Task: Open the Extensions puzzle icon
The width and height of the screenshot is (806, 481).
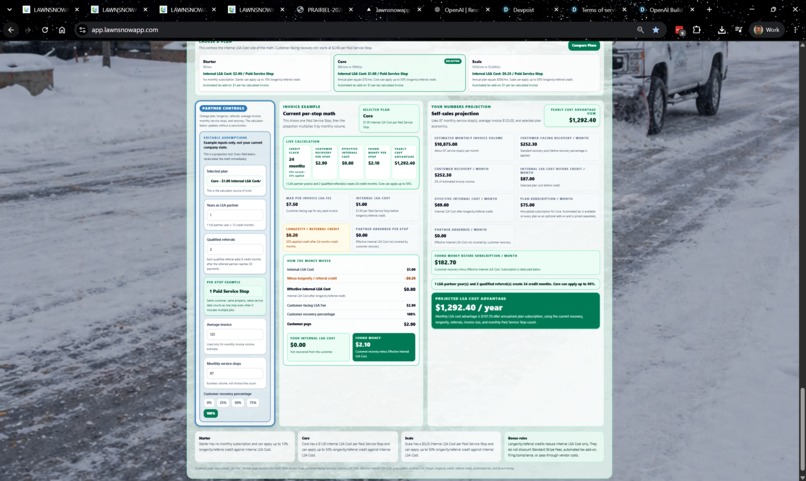Action: pos(697,30)
